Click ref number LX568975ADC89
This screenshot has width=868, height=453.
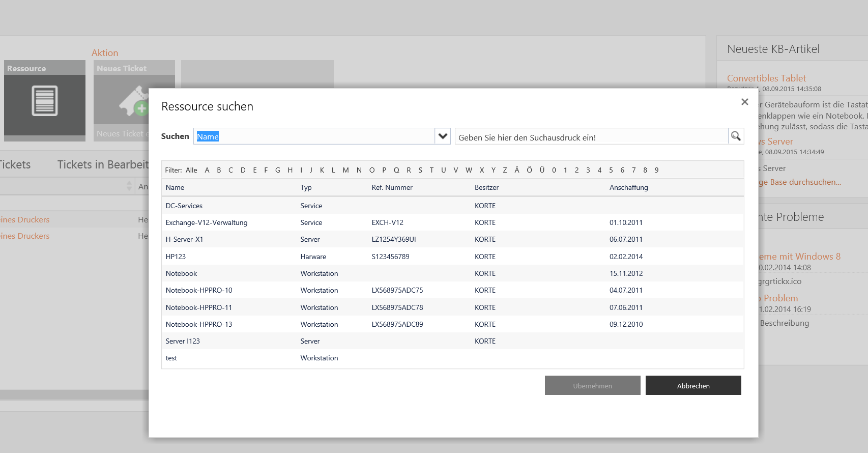coord(397,324)
